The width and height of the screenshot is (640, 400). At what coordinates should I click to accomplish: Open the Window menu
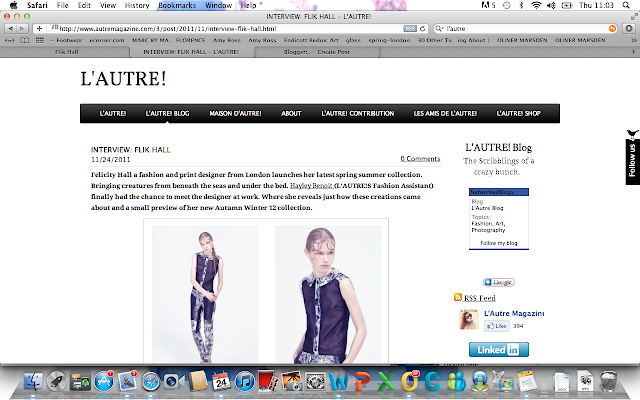click(x=218, y=5)
